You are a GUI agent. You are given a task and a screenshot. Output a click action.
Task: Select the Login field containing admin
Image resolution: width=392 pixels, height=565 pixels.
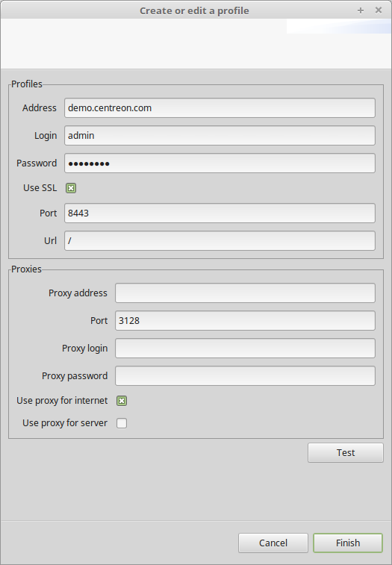220,136
